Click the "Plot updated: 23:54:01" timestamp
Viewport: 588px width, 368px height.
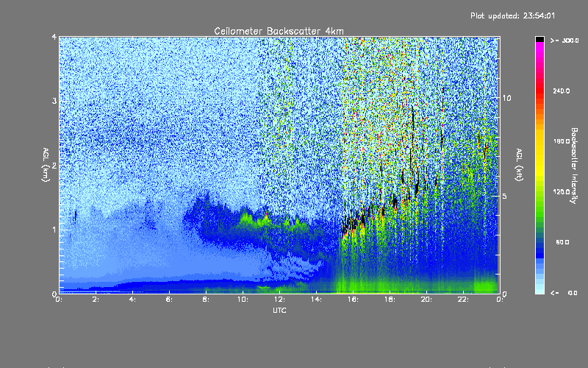(512, 15)
